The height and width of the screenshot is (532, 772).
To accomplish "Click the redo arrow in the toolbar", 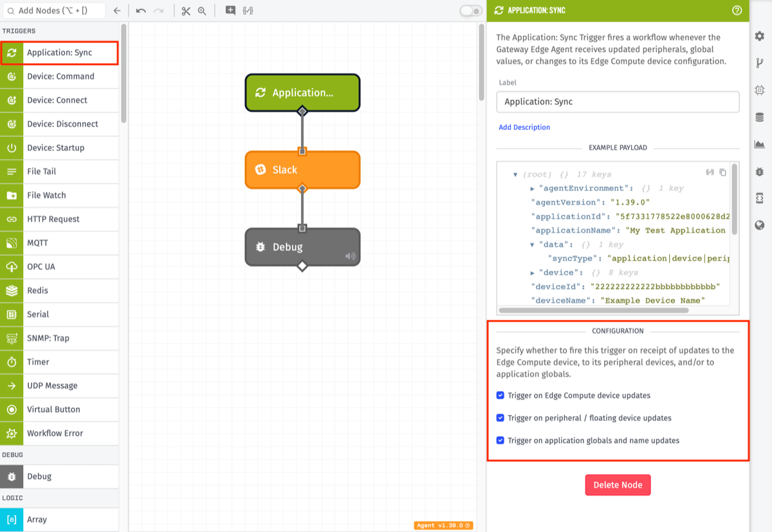I will pos(159,11).
